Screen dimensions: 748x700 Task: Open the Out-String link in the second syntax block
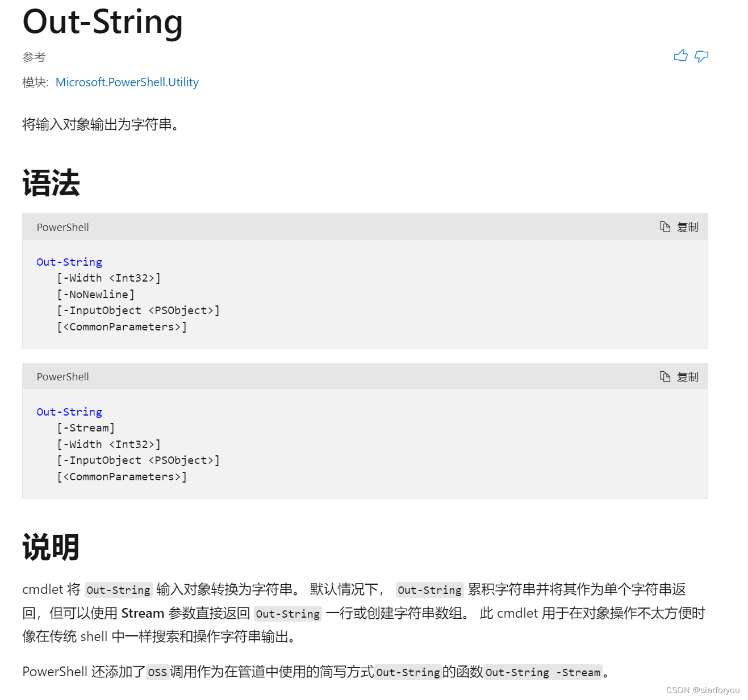pyautogui.click(x=69, y=412)
